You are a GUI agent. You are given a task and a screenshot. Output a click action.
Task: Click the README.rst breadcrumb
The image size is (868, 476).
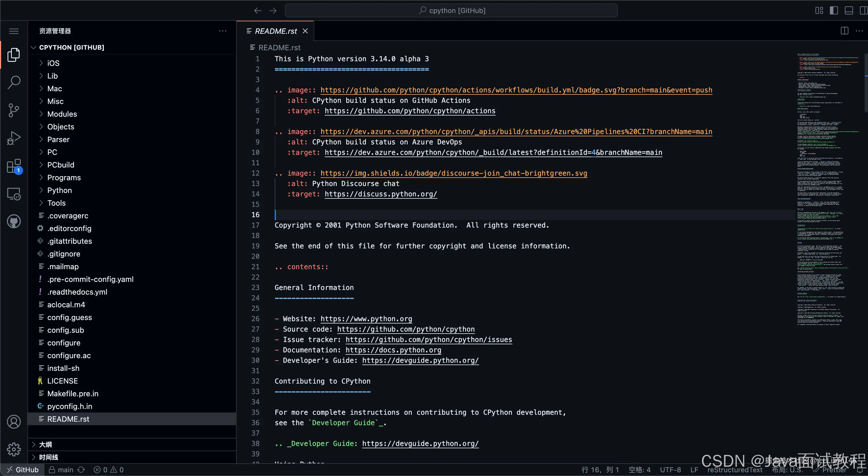pos(279,48)
